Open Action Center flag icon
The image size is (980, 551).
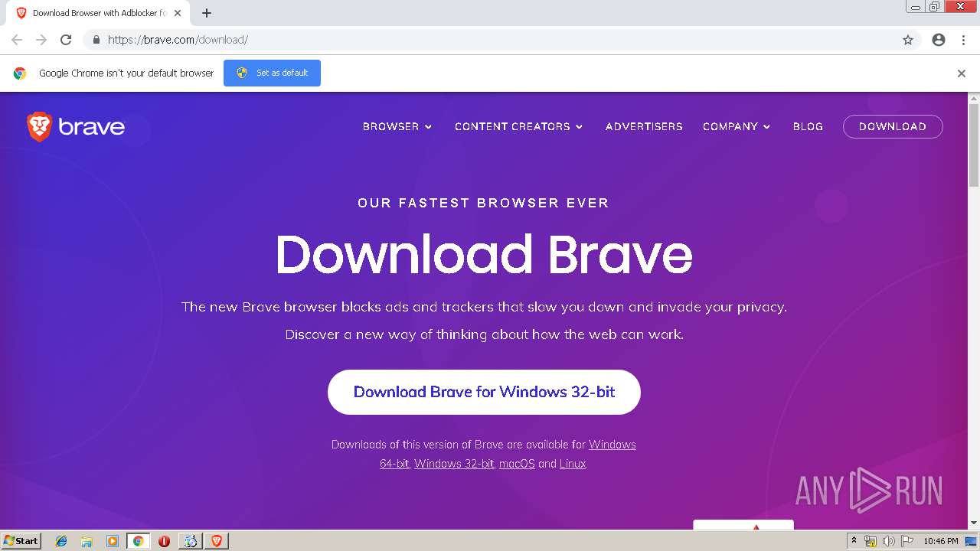907,541
